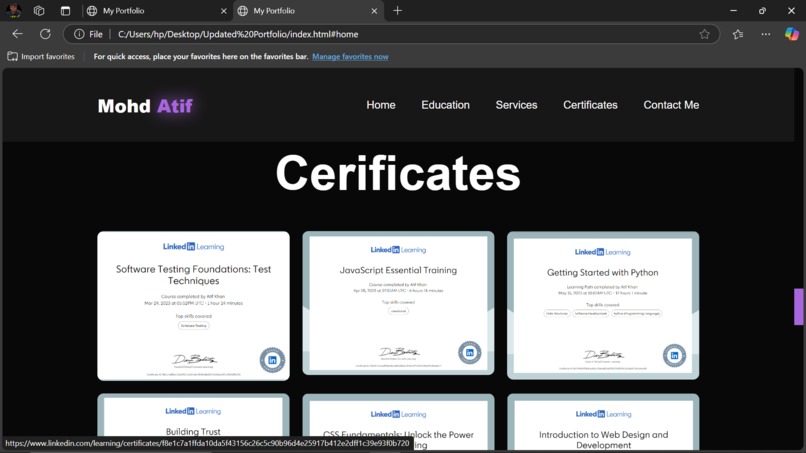Go to Services nav link
The height and width of the screenshot is (453, 806).
pos(516,105)
